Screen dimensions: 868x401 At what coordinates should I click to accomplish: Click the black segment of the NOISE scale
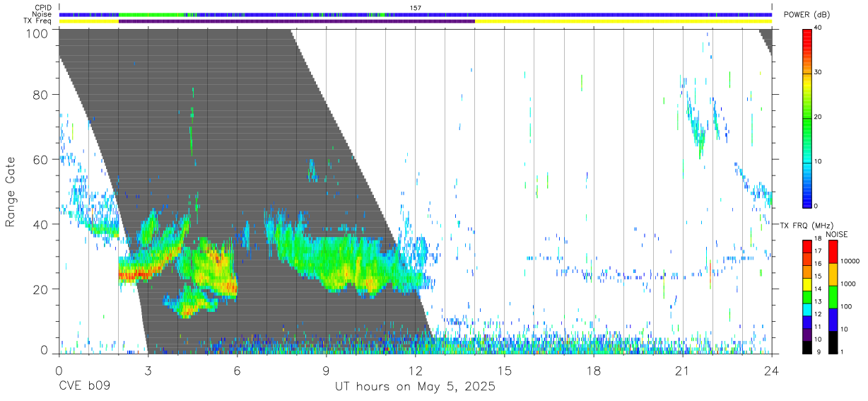[x=833, y=342]
